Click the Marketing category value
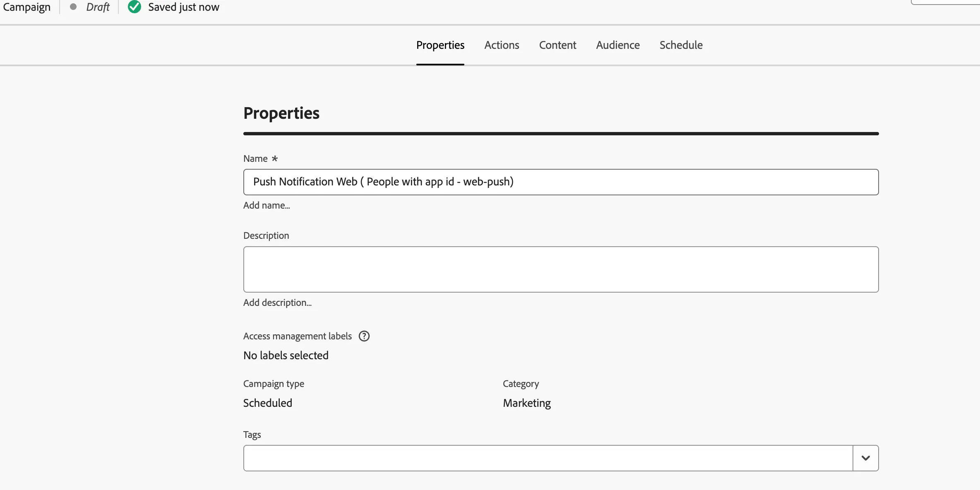 pos(527,403)
